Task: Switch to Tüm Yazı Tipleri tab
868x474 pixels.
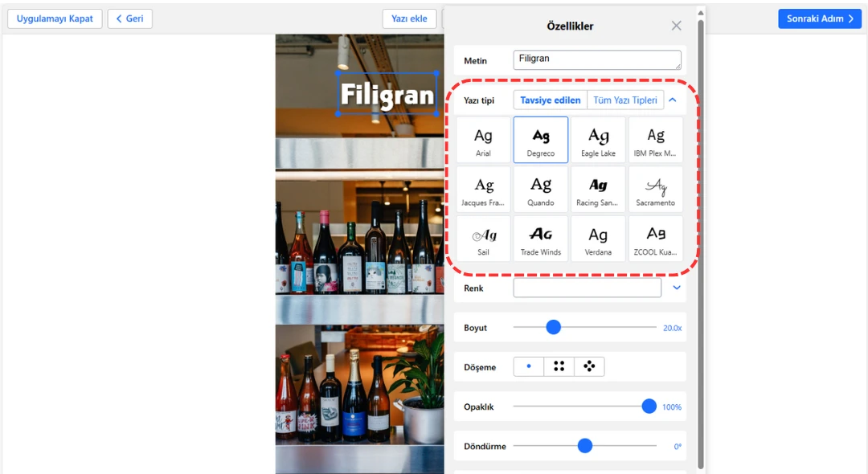Action: [625, 100]
